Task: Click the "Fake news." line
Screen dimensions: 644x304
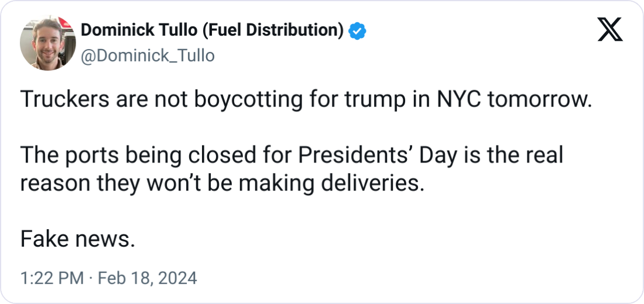Action: point(77,239)
